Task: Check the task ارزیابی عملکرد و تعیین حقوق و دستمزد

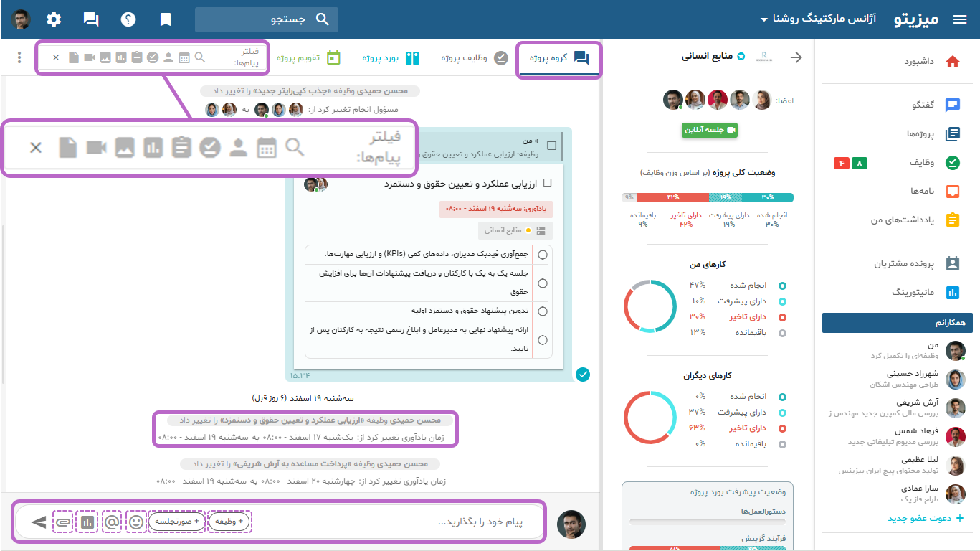Action: pos(548,183)
